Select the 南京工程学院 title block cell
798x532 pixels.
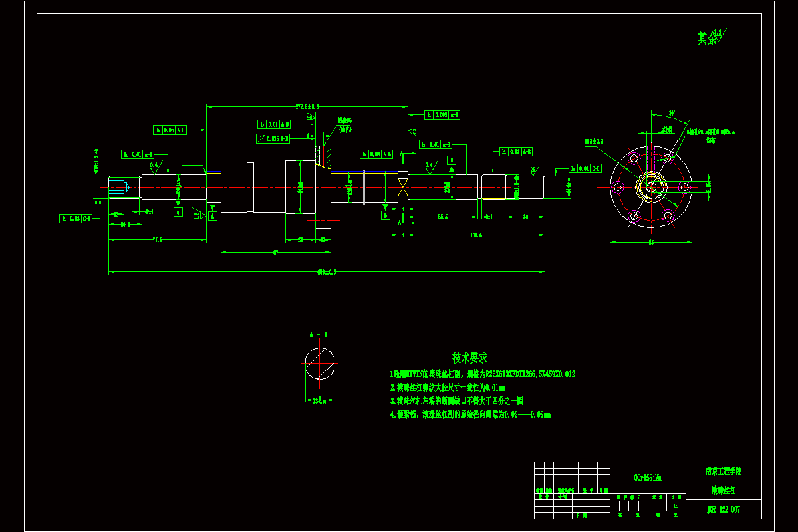[724, 471]
